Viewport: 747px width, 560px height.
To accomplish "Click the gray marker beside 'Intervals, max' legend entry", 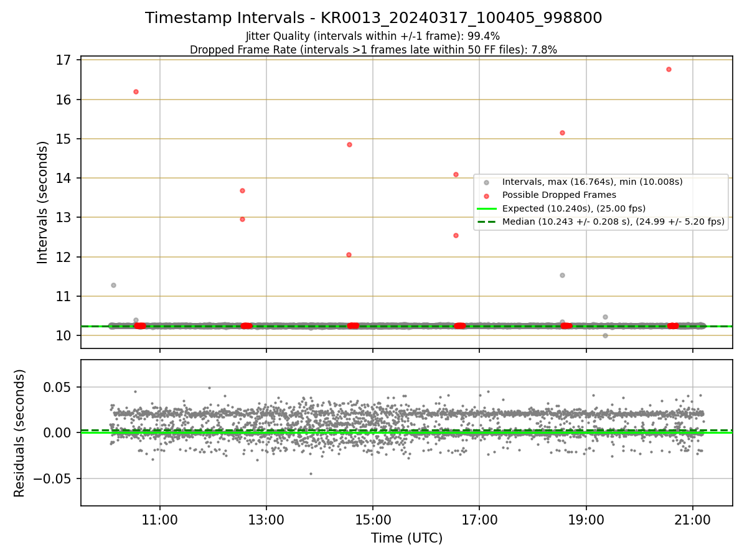I will 487,182.
